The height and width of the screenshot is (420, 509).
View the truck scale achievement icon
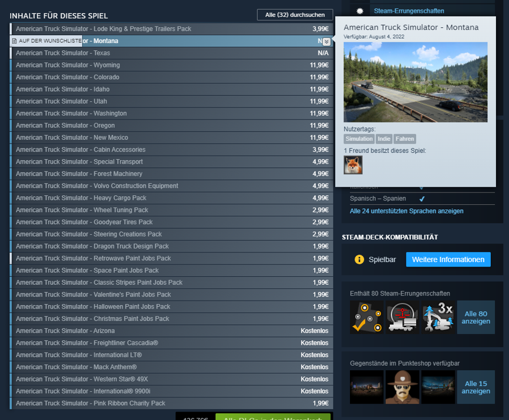pyautogui.click(x=402, y=317)
